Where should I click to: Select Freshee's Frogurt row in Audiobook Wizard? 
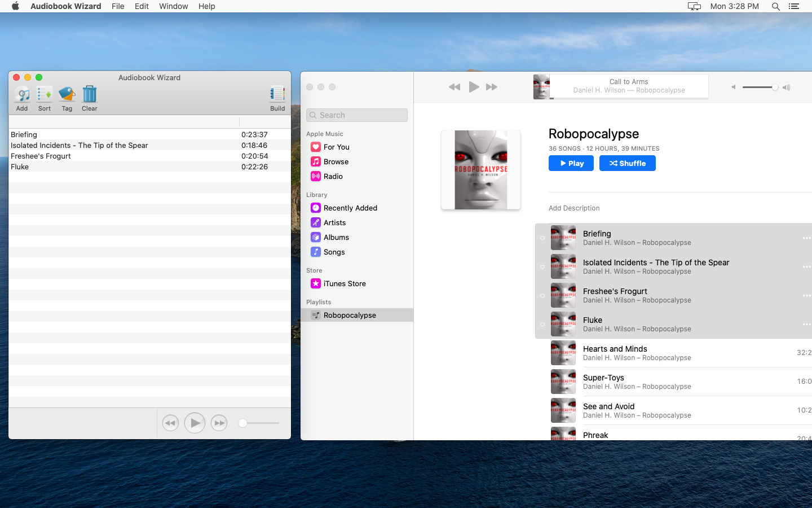click(x=149, y=156)
